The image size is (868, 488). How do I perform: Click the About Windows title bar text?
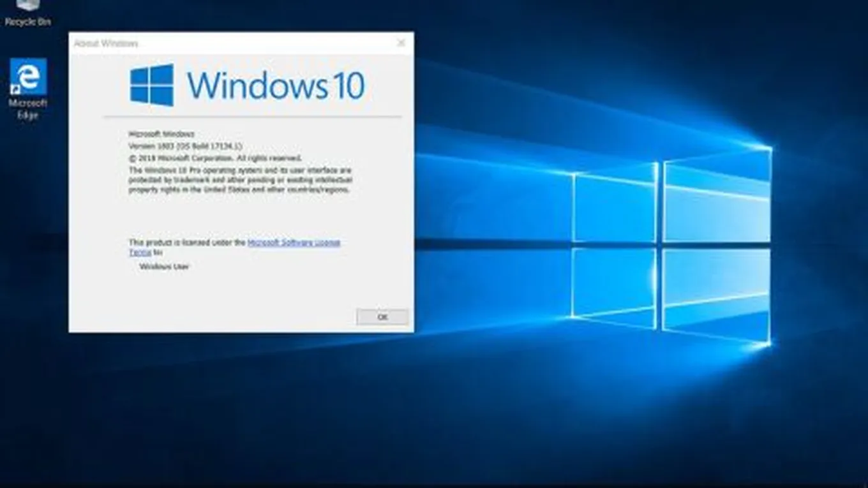coord(106,43)
